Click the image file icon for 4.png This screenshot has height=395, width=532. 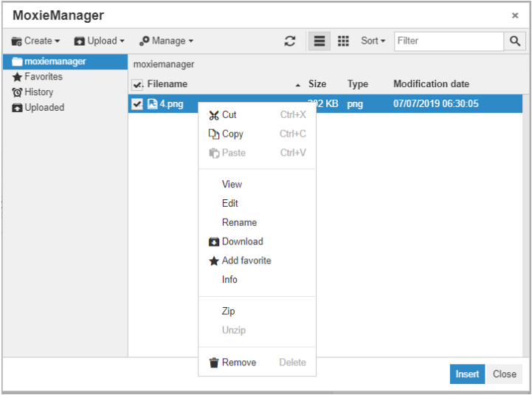tap(153, 103)
